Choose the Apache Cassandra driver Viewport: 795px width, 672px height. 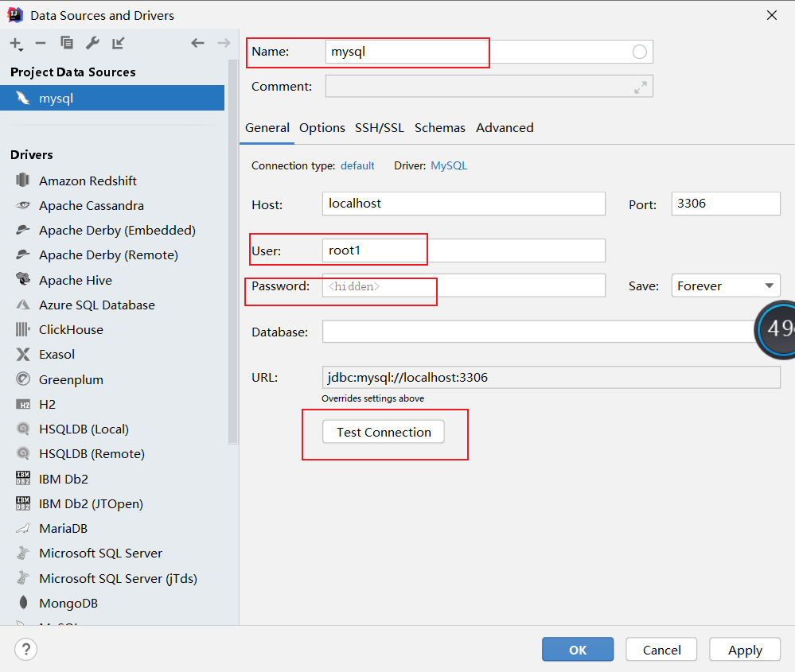coord(92,205)
